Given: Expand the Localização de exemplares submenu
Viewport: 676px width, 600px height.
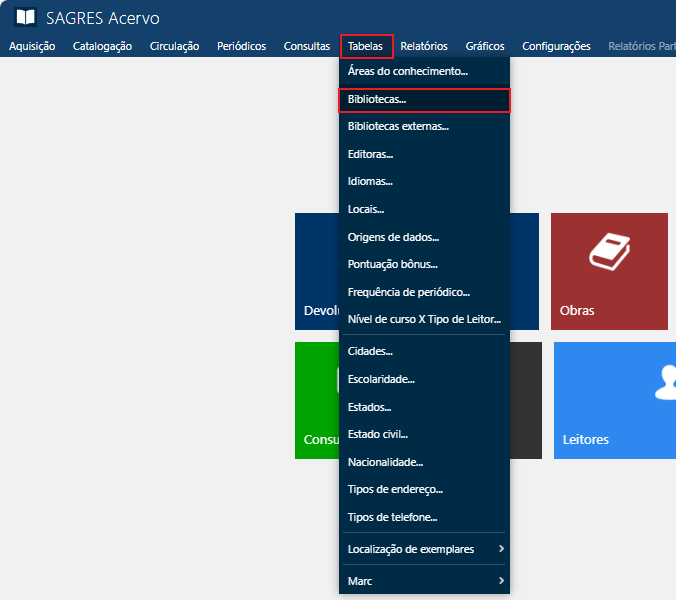Looking at the screenshot, I should [424, 549].
